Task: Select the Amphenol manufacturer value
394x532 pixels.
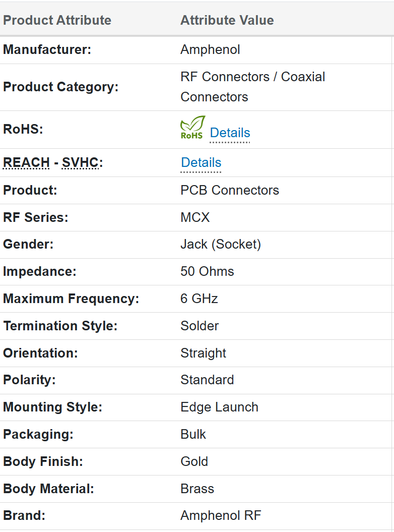Action: [x=210, y=49]
